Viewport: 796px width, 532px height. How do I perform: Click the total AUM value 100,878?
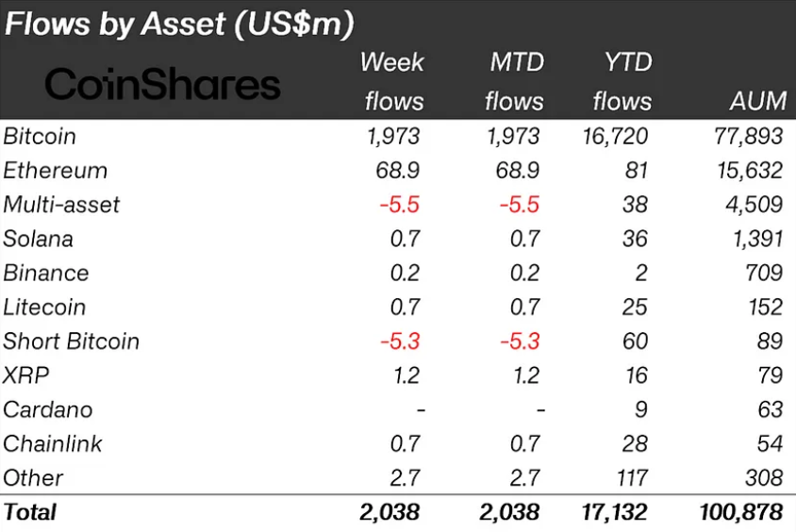point(741,511)
